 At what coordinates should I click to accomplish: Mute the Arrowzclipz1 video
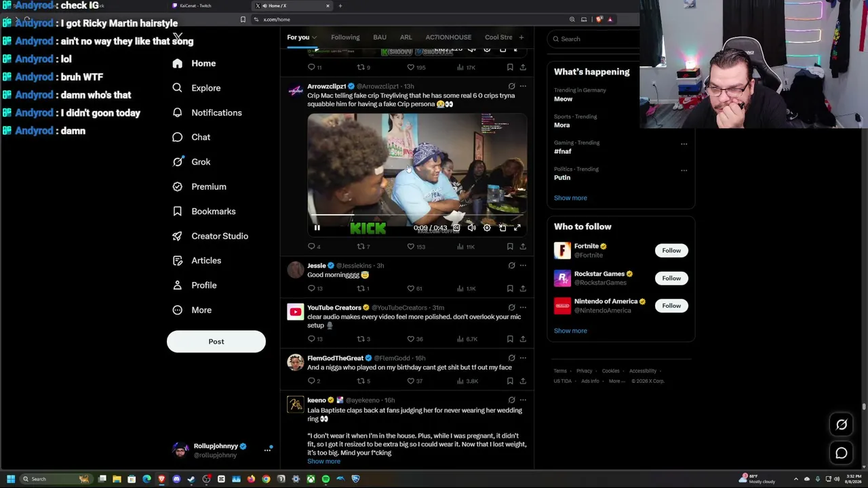click(x=471, y=228)
